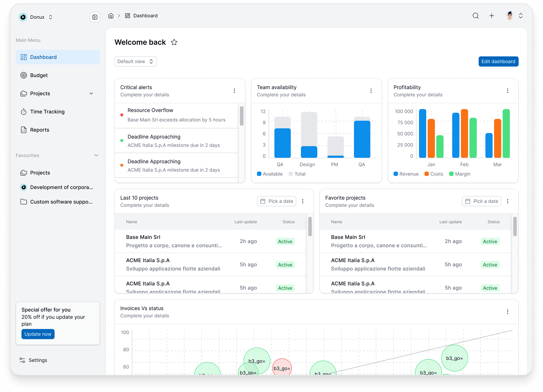The height and width of the screenshot is (392, 543).
Task: Click the plus add icon
Action: [x=492, y=16]
